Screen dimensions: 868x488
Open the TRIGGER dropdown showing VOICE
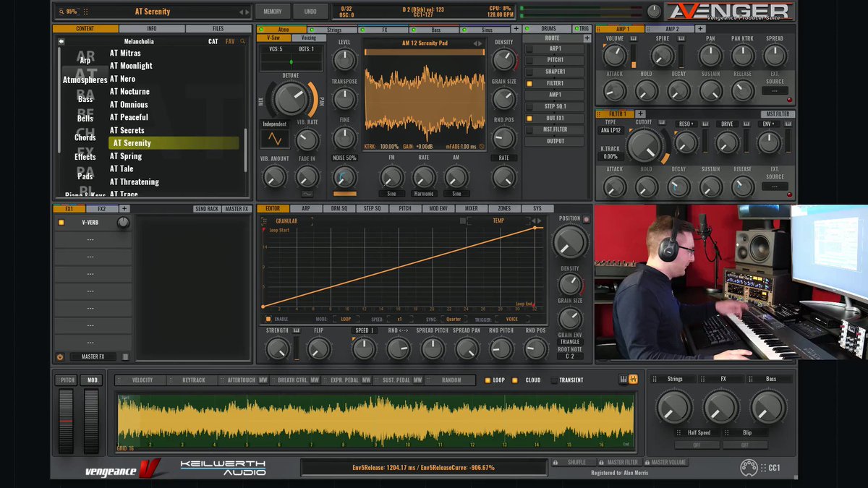click(x=511, y=319)
